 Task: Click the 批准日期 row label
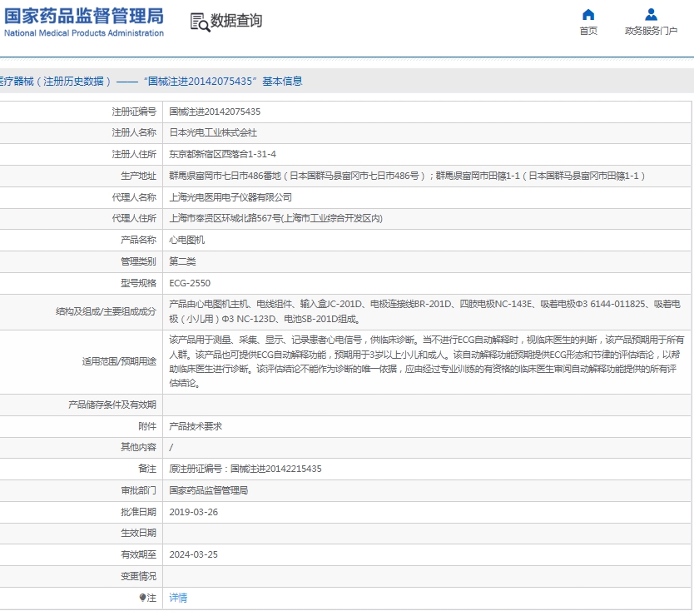138,512
